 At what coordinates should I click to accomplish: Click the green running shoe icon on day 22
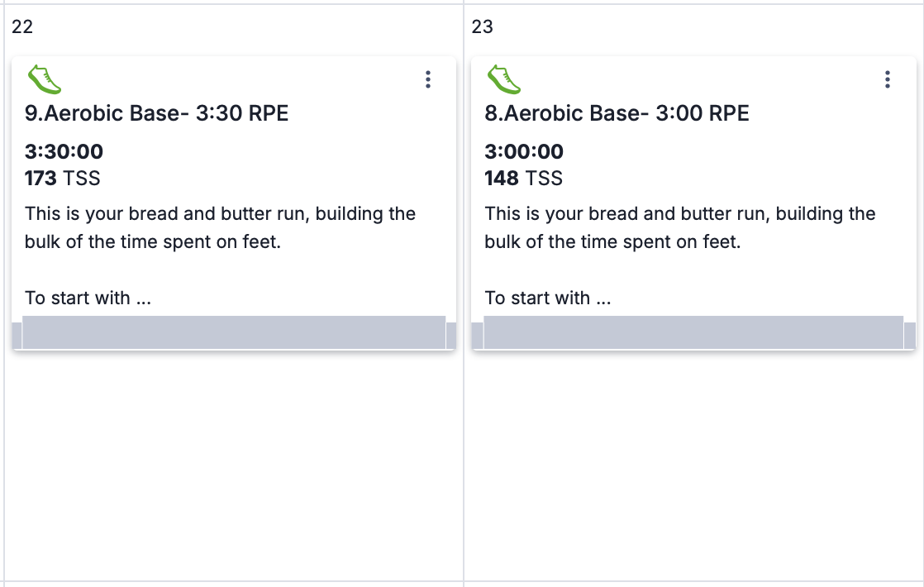pyautogui.click(x=45, y=79)
